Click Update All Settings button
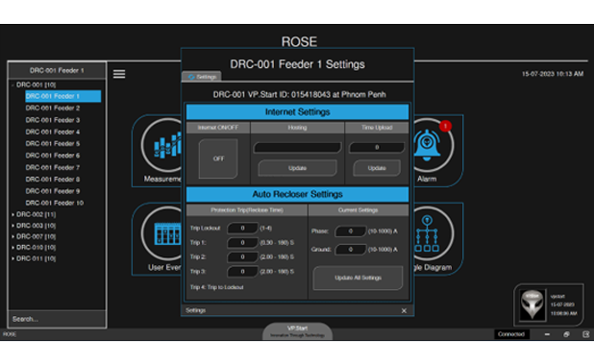Screen dimensions: 594x364 click(358, 278)
